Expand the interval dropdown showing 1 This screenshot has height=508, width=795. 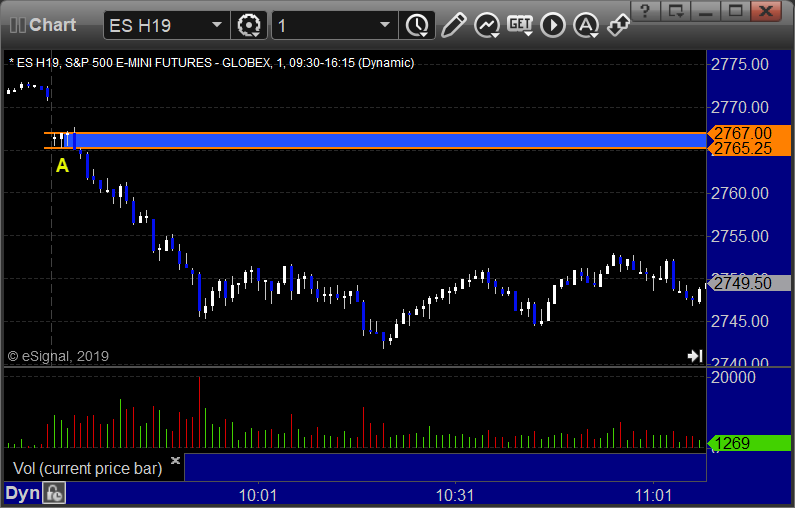385,25
